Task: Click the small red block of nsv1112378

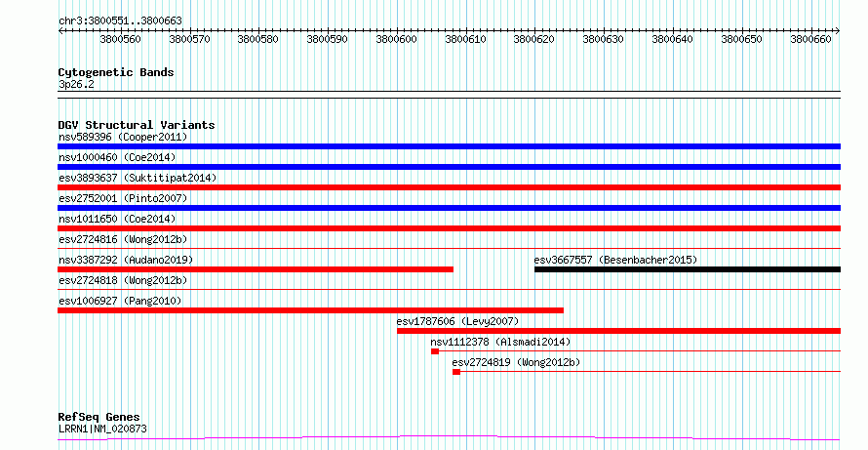Action: (x=435, y=351)
